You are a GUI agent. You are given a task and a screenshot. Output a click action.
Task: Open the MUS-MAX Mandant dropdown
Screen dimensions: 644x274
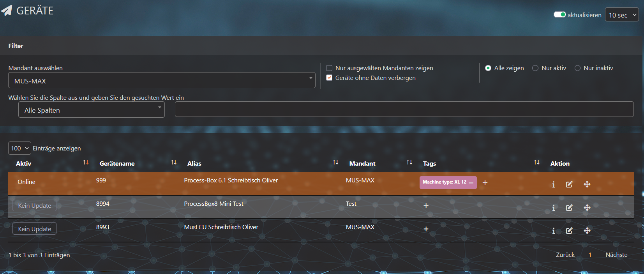(162, 80)
